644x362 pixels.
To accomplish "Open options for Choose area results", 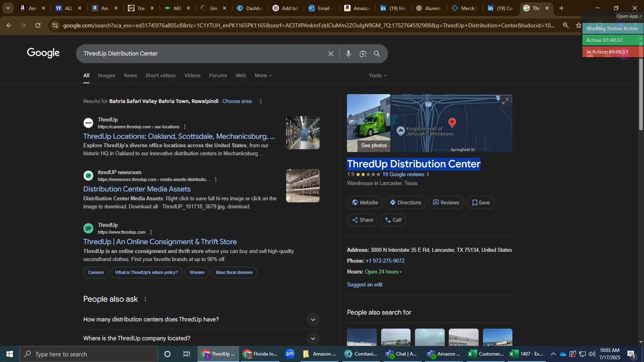I will (x=261, y=101).
